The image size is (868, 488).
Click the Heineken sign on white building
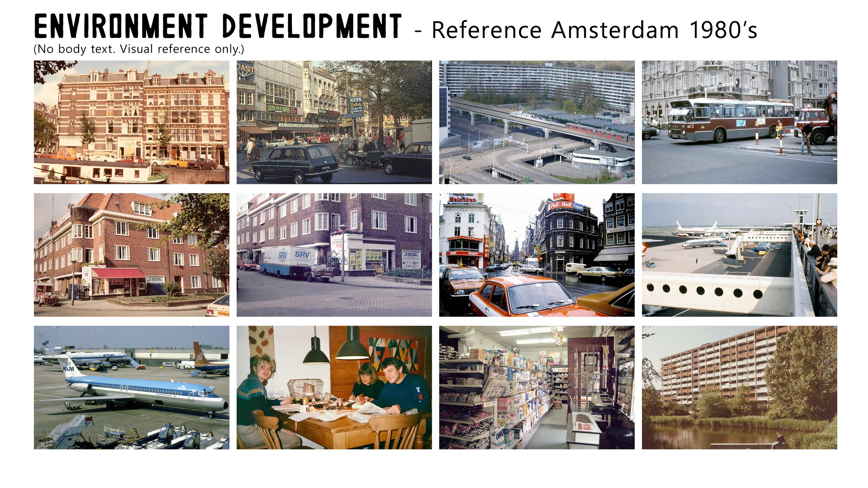(462, 199)
